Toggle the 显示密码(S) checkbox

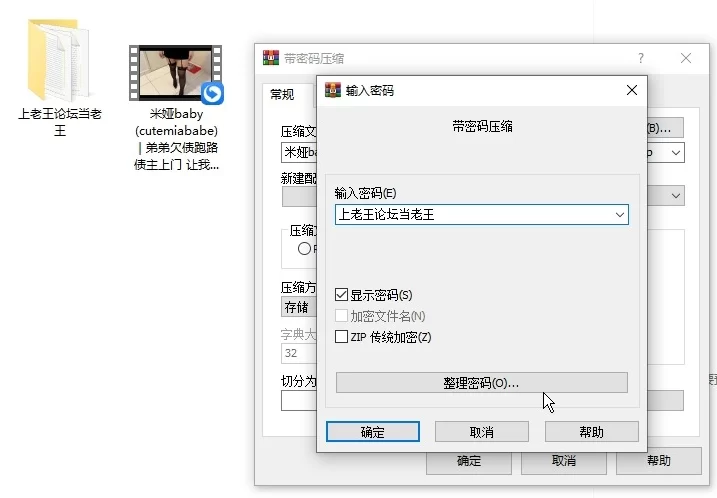[x=342, y=295]
